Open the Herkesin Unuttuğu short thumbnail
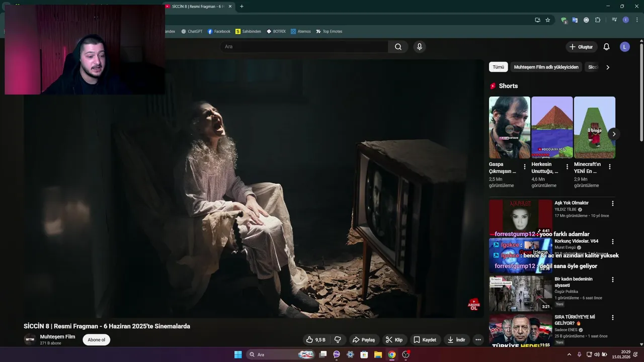Screen dimensions: 644x362 click(552, 127)
